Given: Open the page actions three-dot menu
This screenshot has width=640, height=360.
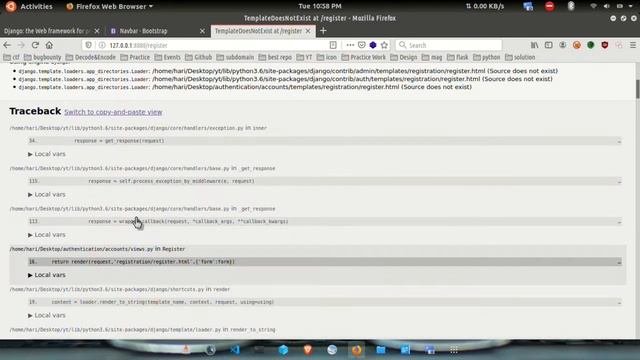Looking at the screenshot, I should [x=350, y=45].
